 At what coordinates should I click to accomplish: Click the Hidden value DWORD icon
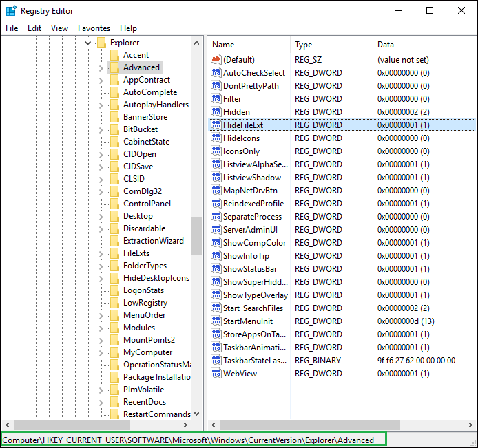pyautogui.click(x=216, y=111)
